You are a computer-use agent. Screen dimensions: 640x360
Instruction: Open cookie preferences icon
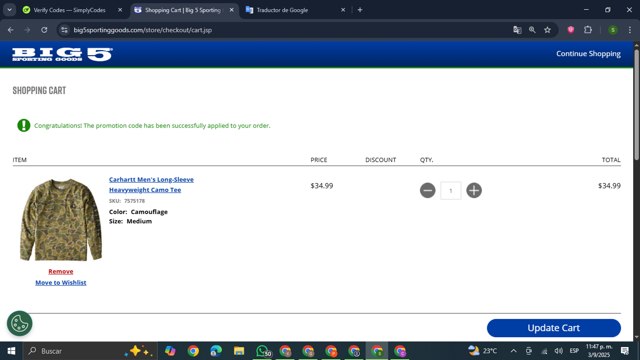pos(19,324)
